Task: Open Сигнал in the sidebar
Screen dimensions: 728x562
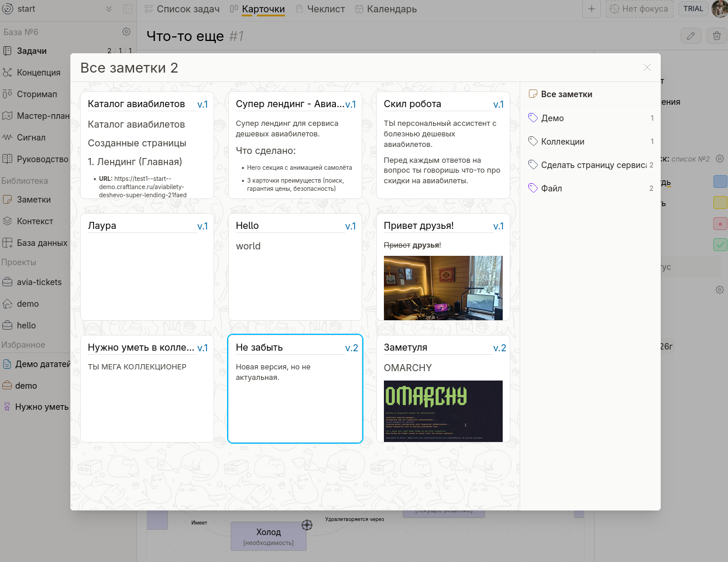Action: [31, 138]
